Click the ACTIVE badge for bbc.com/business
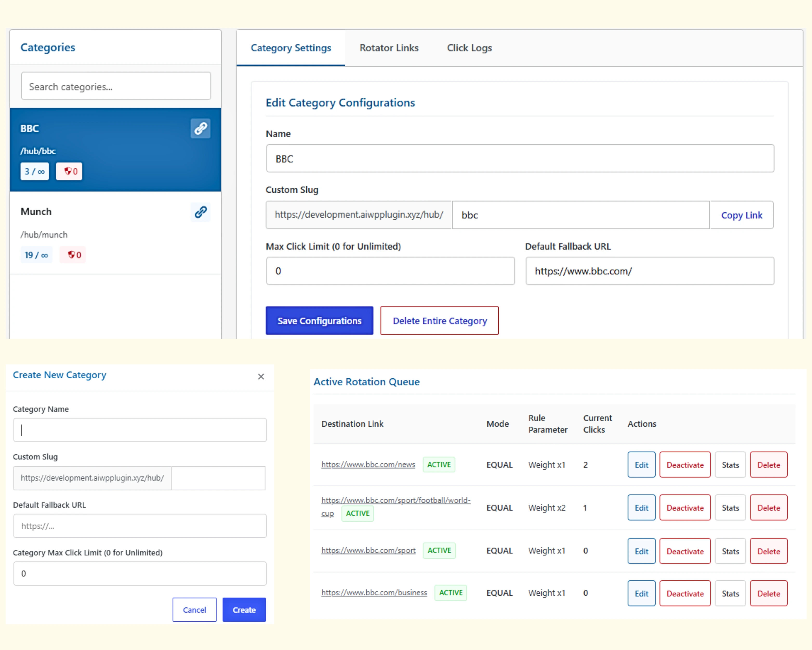This screenshot has width=812, height=650. (x=451, y=593)
